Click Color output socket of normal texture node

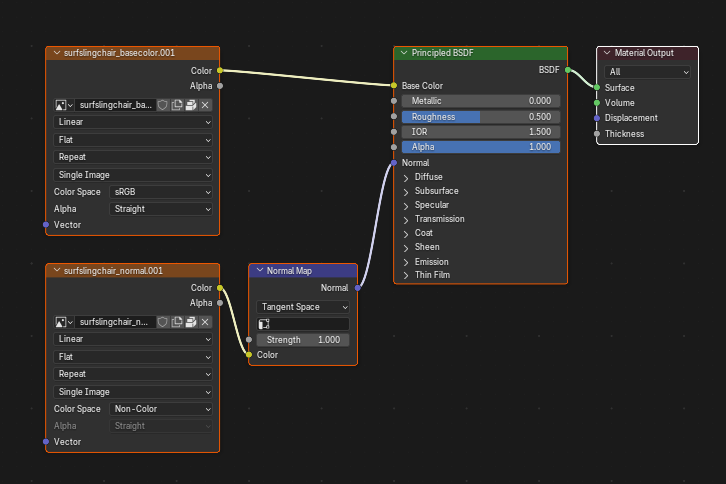point(220,288)
